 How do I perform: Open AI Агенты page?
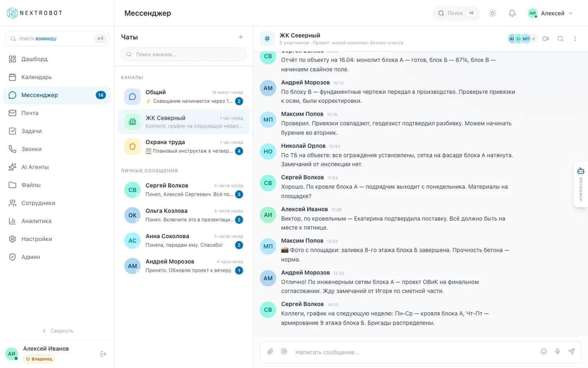[57, 167]
